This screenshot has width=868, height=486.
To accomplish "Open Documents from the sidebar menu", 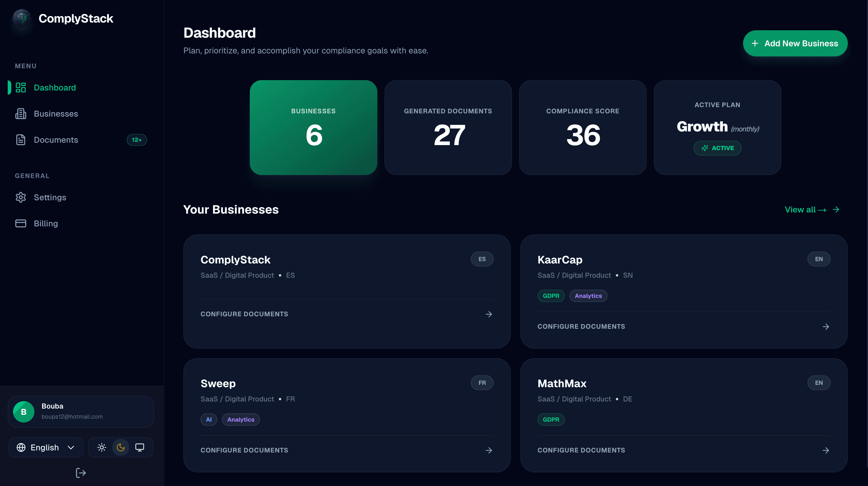I will pyautogui.click(x=56, y=139).
